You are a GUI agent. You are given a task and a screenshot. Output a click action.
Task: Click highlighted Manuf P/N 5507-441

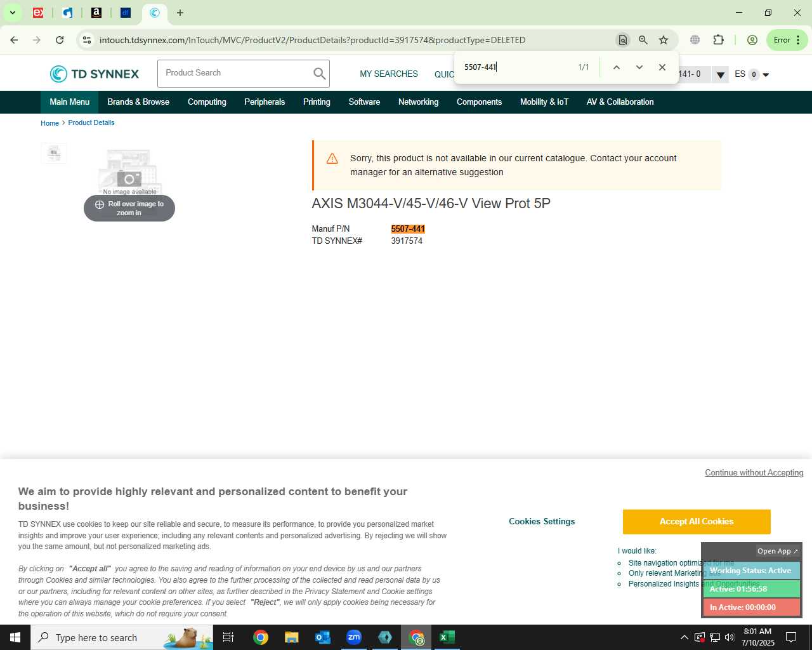pyautogui.click(x=408, y=229)
